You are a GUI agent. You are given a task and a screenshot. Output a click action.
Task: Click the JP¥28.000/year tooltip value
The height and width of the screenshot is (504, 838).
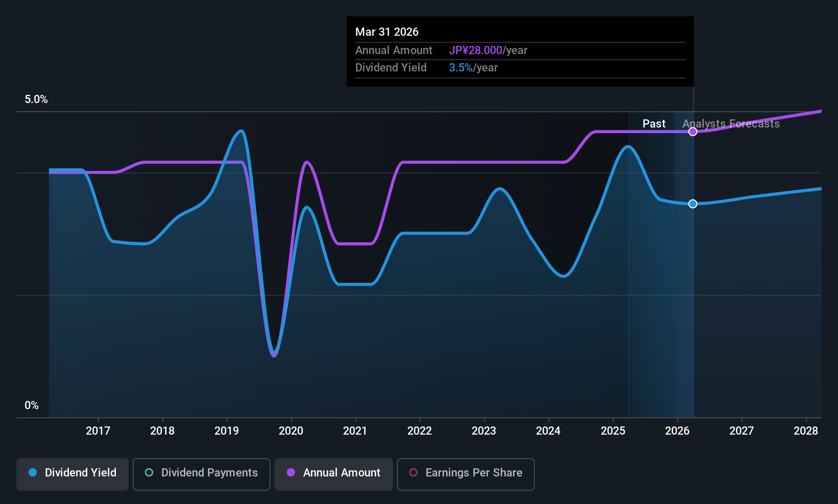(488, 51)
